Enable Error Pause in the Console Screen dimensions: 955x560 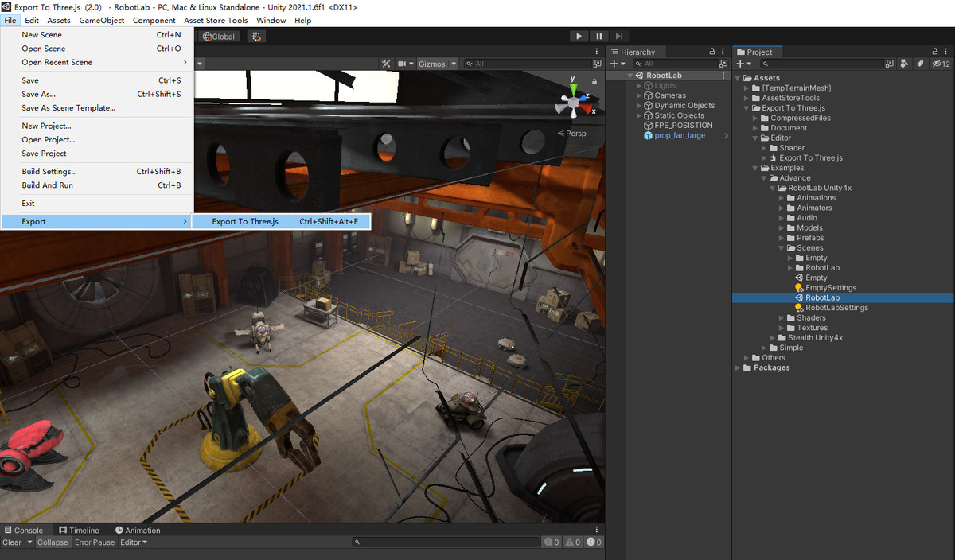pyautogui.click(x=94, y=542)
